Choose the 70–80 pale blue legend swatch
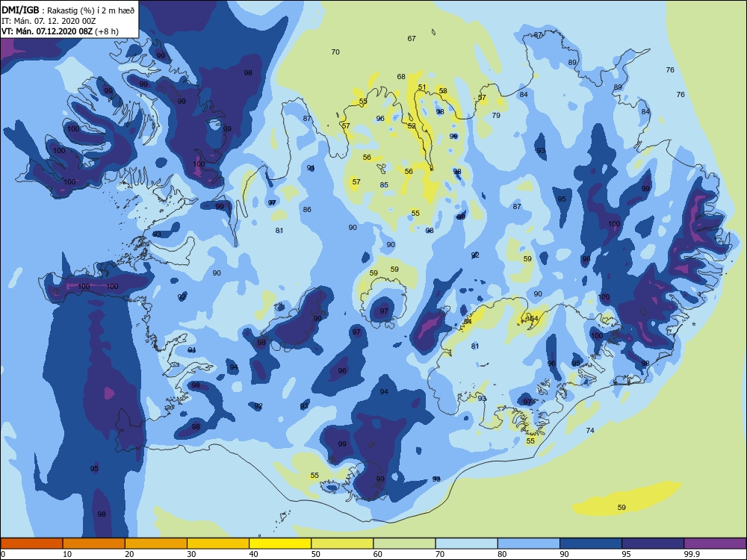This screenshot has height=560, width=747. [x=466, y=544]
